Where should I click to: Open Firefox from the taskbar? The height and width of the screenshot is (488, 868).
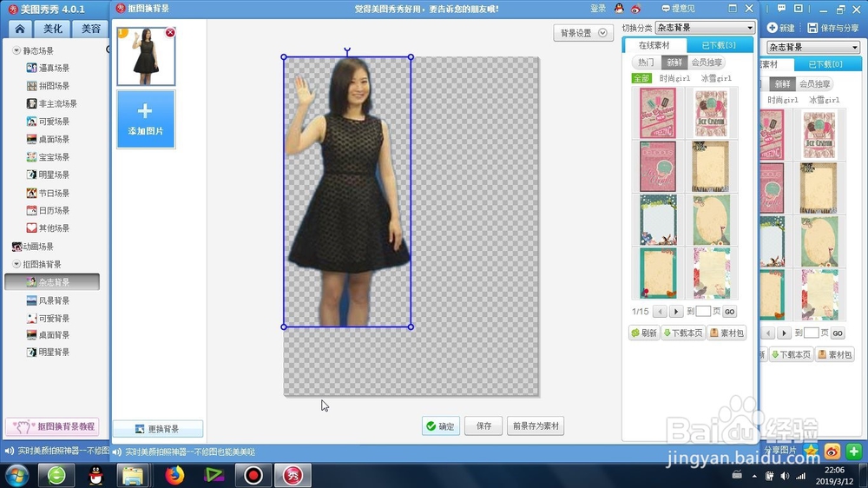pos(174,475)
